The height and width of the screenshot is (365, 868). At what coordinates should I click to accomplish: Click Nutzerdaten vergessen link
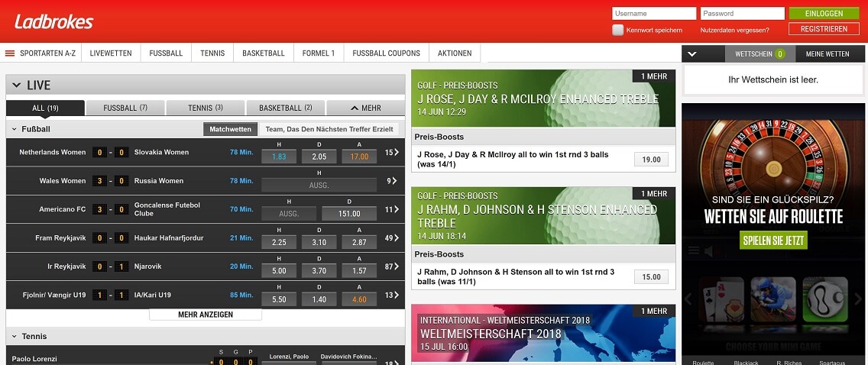coord(734,31)
